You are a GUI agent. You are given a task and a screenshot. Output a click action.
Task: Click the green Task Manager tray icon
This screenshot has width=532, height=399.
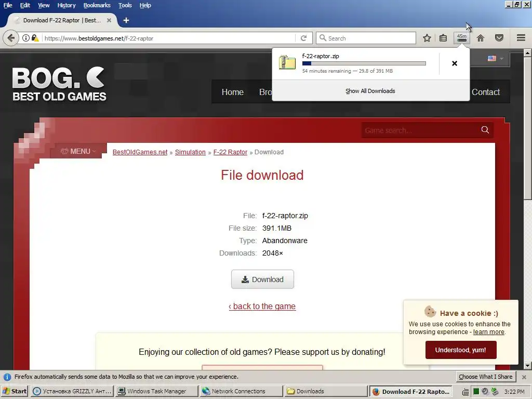click(x=476, y=392)
